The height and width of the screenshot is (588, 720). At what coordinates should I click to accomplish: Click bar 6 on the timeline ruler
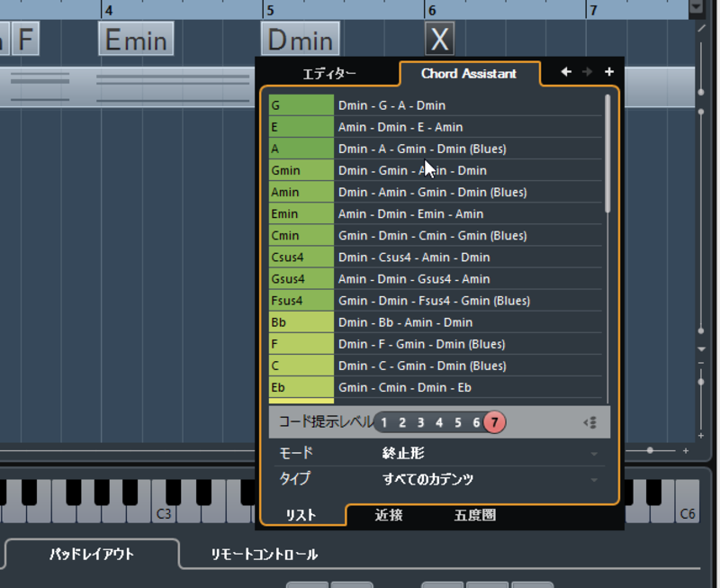tap(432, 10)
